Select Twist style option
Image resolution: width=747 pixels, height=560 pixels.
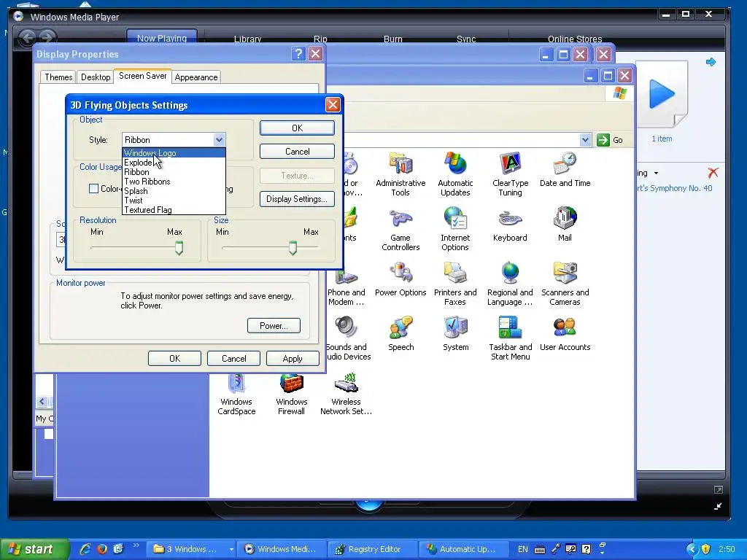[x=174, y=201]
